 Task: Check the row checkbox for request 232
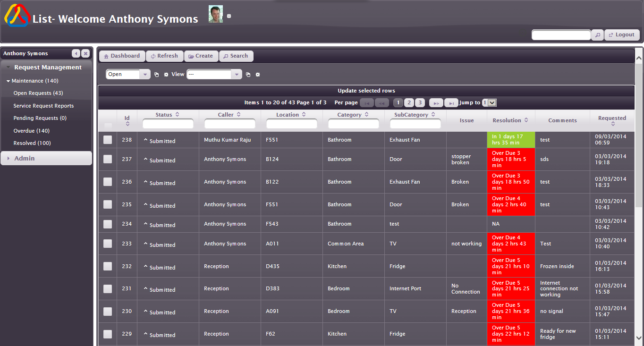tap(108, 266)
